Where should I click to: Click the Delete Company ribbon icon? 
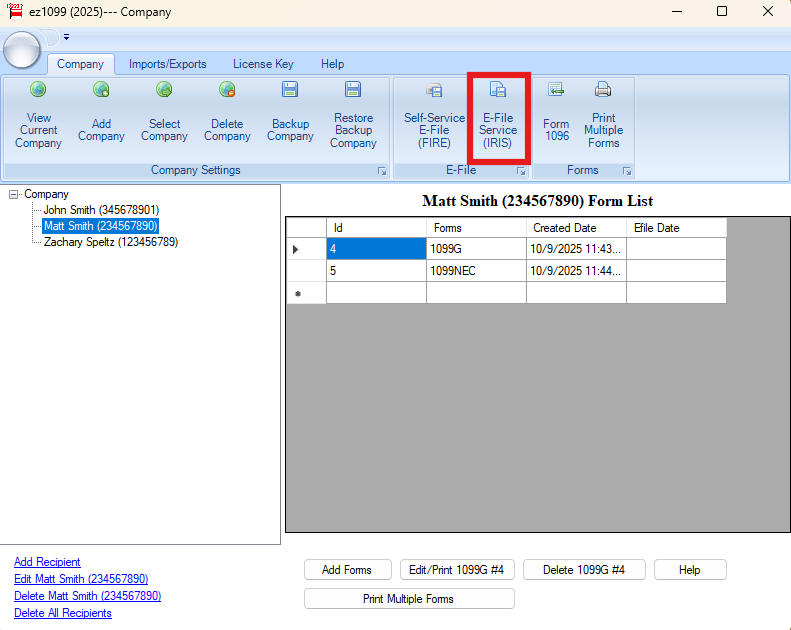pyautogui.click(x=227, y=90)
